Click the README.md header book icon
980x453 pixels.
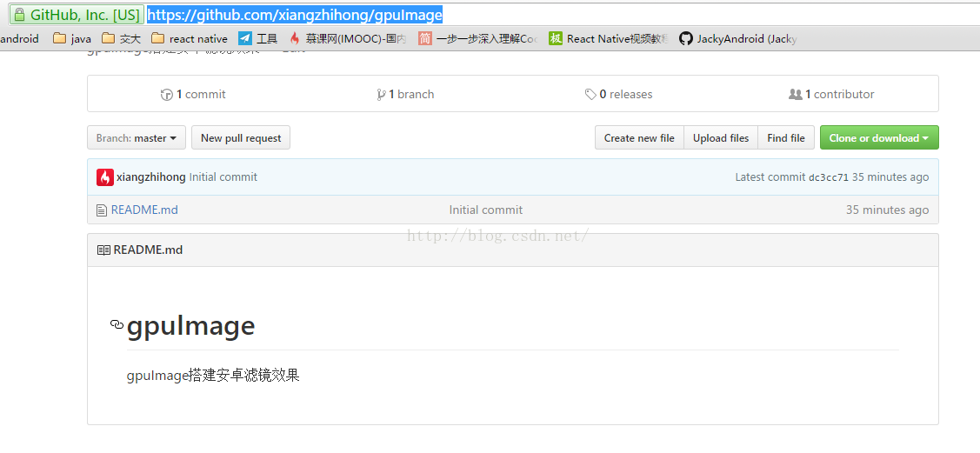click(103, 250)
